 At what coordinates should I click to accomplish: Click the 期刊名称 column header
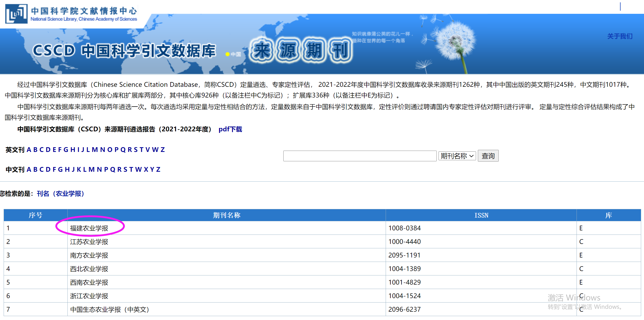(x=226, y=215)
